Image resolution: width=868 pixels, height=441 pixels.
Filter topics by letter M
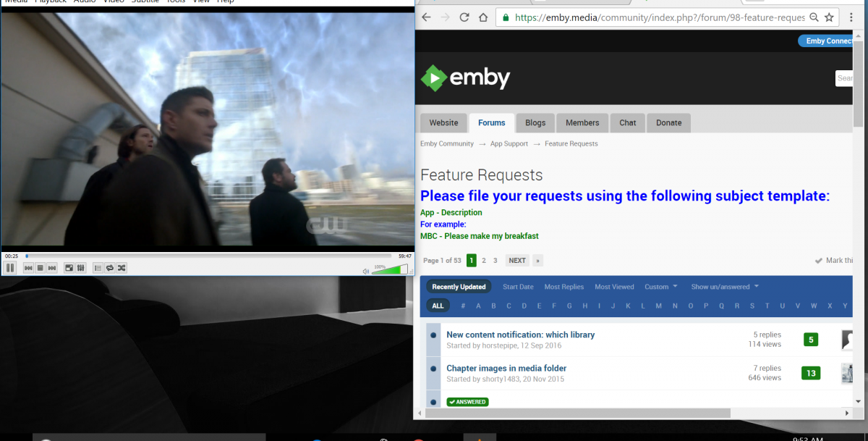coord(658,306)
